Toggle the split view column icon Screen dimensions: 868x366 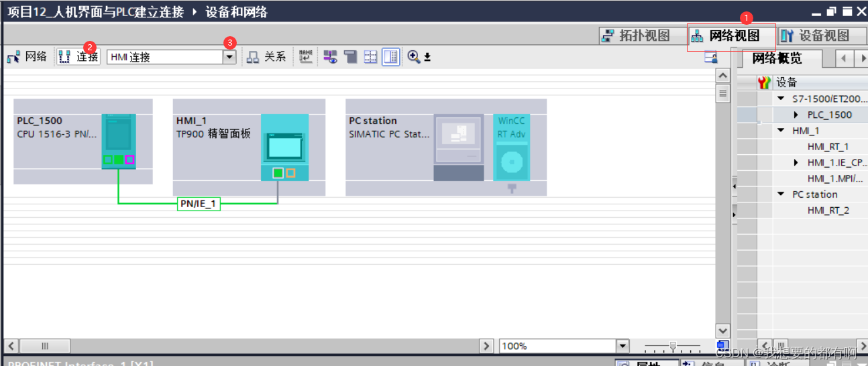(390, 57)
